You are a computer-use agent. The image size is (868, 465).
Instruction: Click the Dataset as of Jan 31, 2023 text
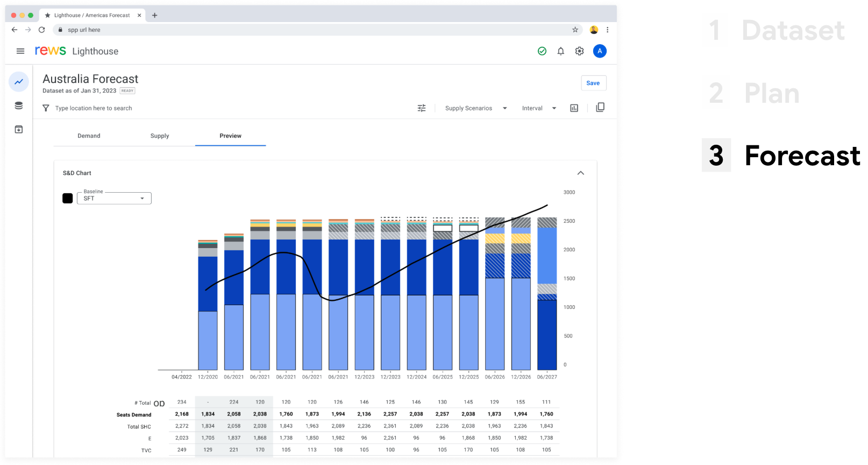(80, 91)
